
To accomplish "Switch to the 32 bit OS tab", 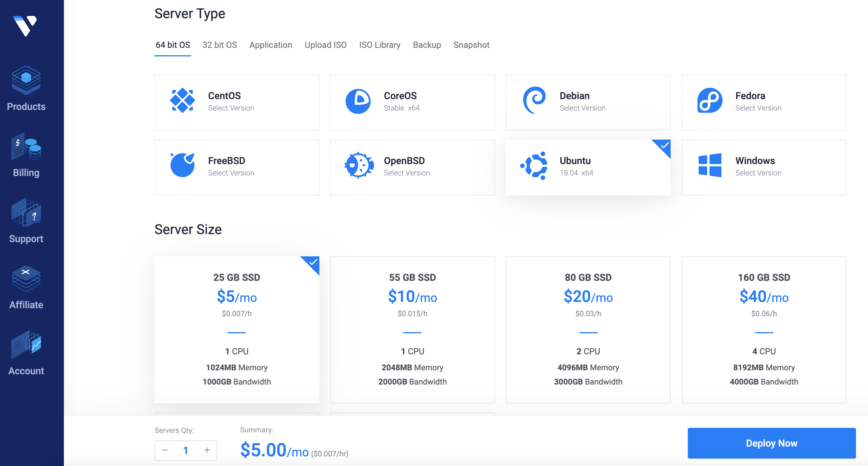I will (x=219, y=45).
